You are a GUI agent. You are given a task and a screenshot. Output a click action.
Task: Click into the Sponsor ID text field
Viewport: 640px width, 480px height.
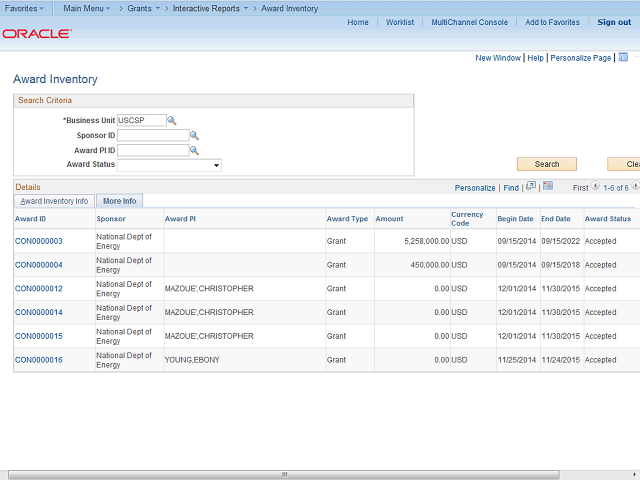click(x=152, y=135)
